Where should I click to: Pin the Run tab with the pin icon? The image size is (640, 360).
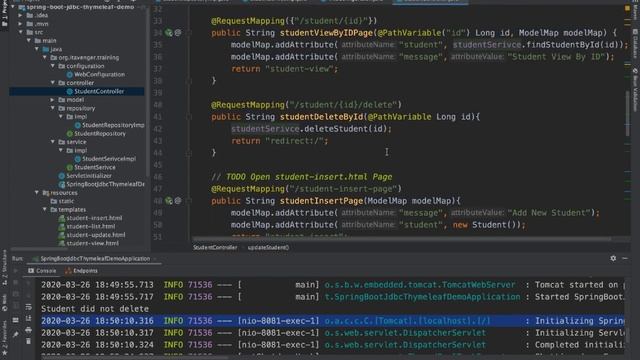(x=16, y=334)
